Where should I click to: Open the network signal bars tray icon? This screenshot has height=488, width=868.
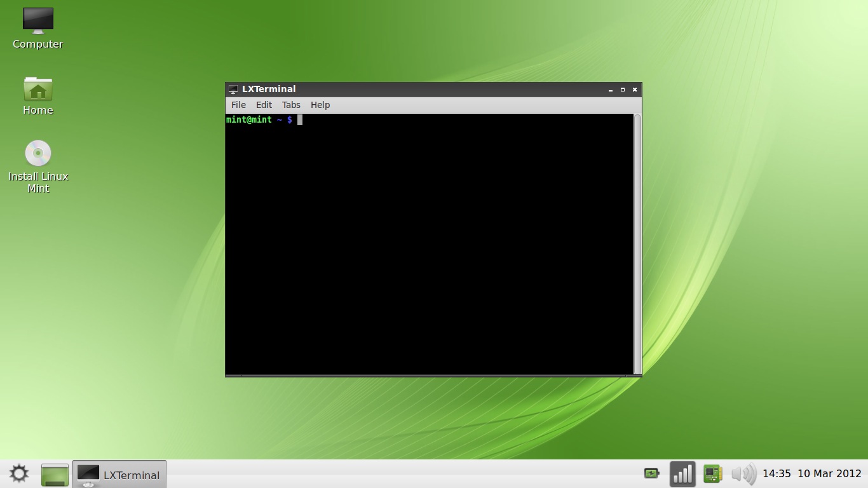[x=682, y=474]
